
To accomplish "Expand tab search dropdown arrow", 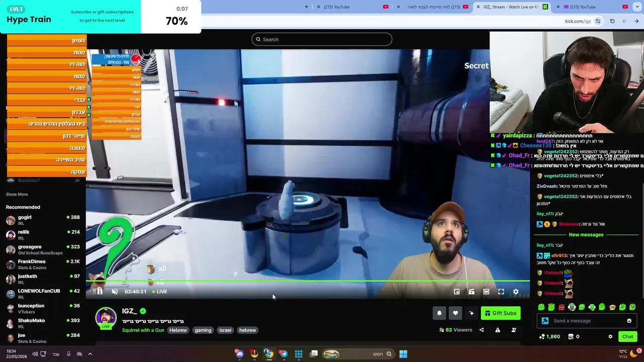I will [638, 7].
